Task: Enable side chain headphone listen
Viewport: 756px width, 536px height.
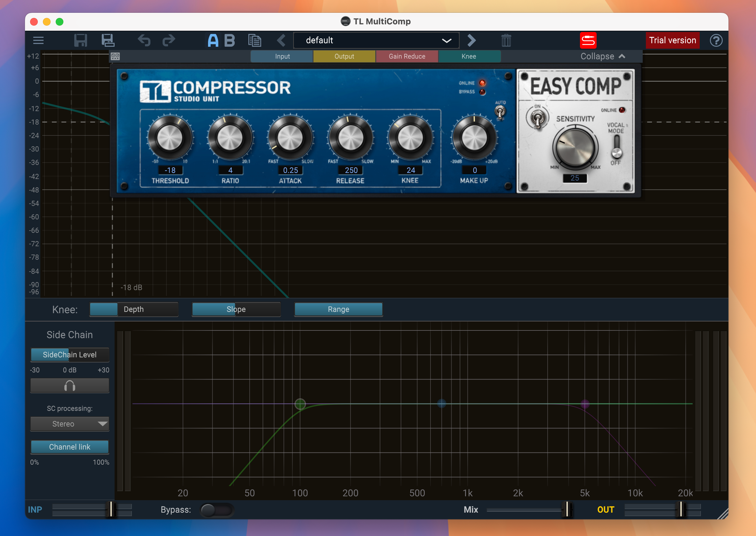Action: [x=69, y=386]
